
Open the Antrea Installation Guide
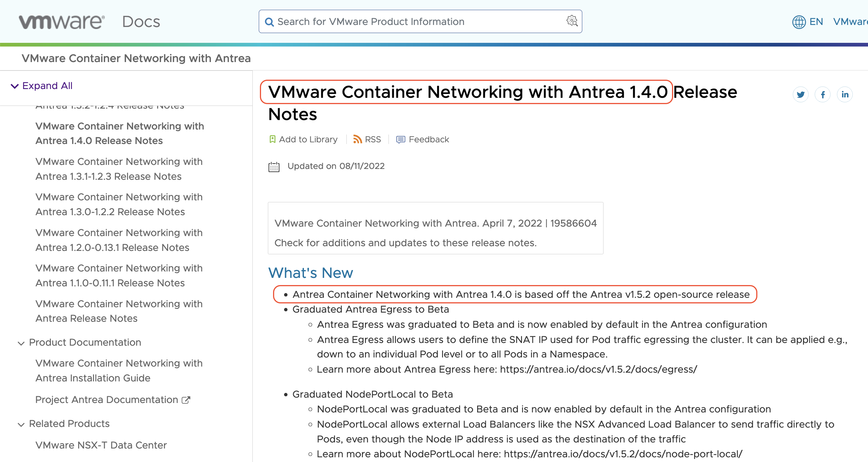point(119,371)
